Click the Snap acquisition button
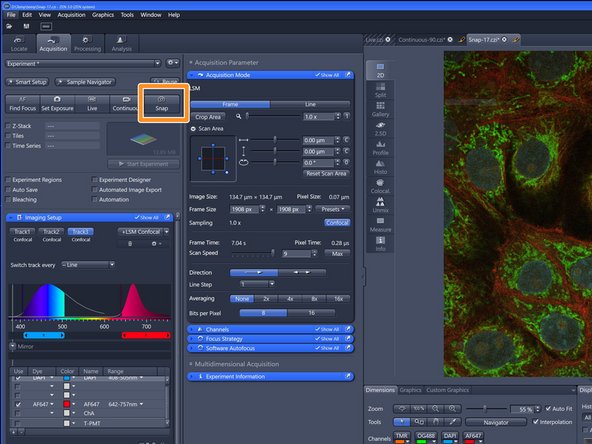The width and height of the screenshot is (592, 444). [162, 103]
